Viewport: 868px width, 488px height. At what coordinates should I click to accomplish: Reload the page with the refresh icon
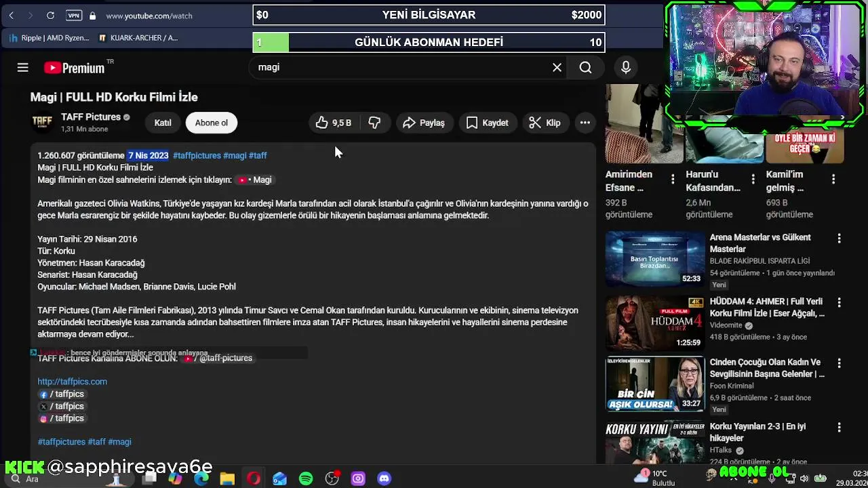pos(50,15)
